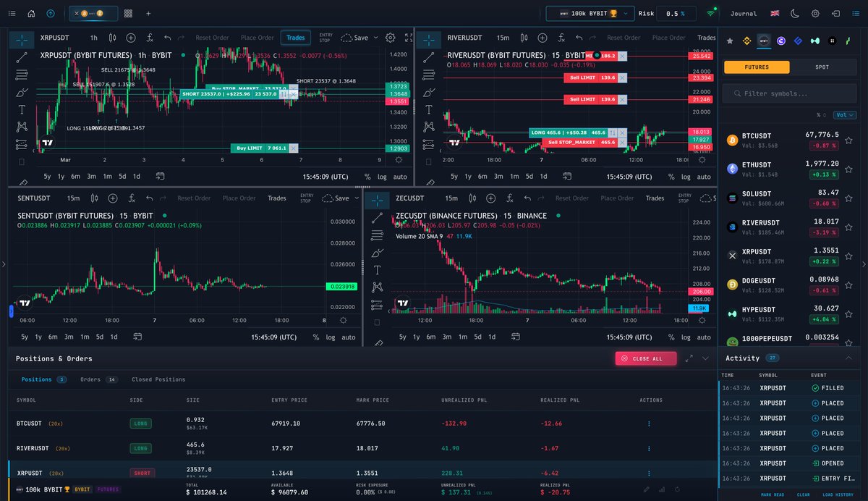This screenshot has height=501, width=868.
Task: Favorite ETHUSDT with its star
Action: [x=849, y=168]
